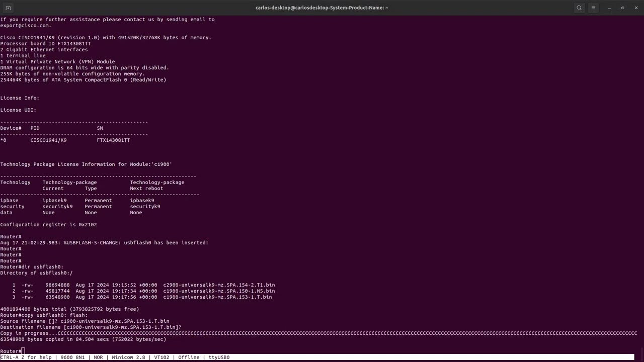Screen dimensions: 644x362
Task: Click the 'License Info:' line
Action: (x=20, y=98)
